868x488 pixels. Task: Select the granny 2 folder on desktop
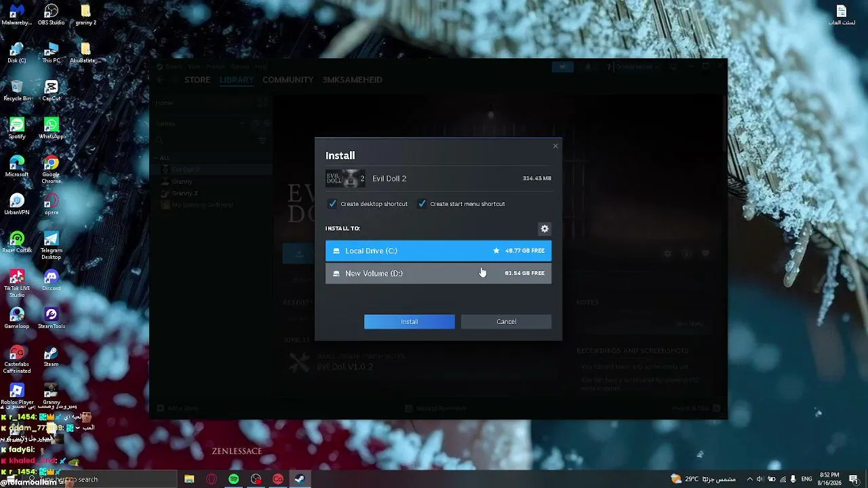click(85, 15)
